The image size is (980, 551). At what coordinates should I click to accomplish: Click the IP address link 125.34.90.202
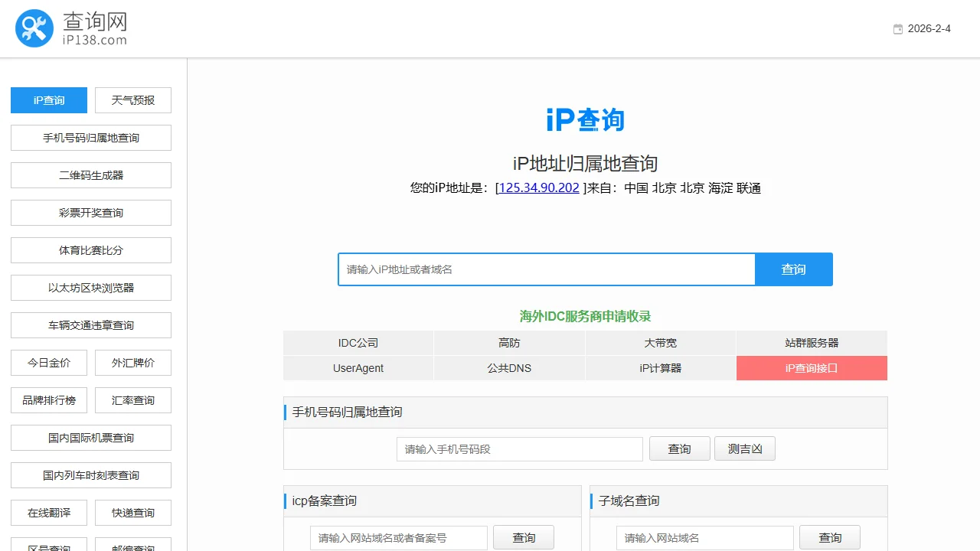click(x=538, y=187)
